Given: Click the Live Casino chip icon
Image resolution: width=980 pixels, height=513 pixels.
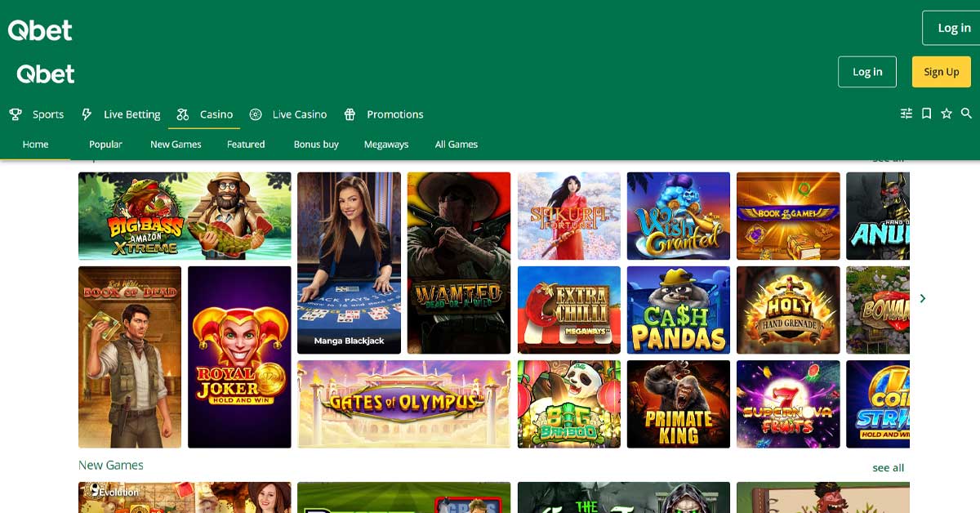Looking at the screenshot, I should (256, 114).
